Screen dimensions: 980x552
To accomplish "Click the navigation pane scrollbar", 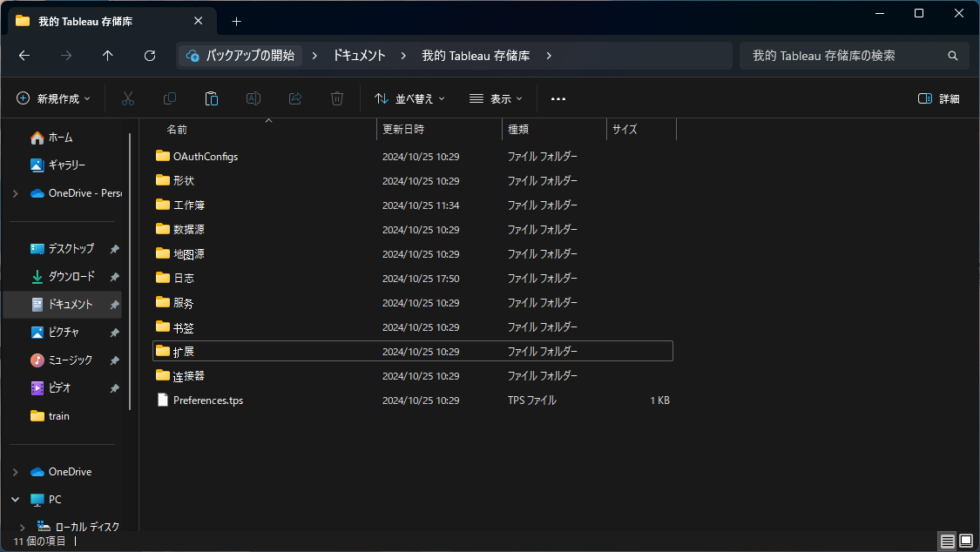I will click(x=130, y=272).
